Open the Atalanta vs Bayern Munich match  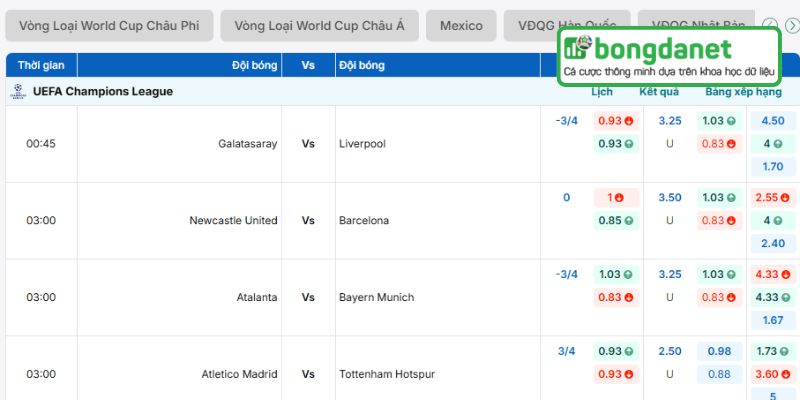[308, 297]
